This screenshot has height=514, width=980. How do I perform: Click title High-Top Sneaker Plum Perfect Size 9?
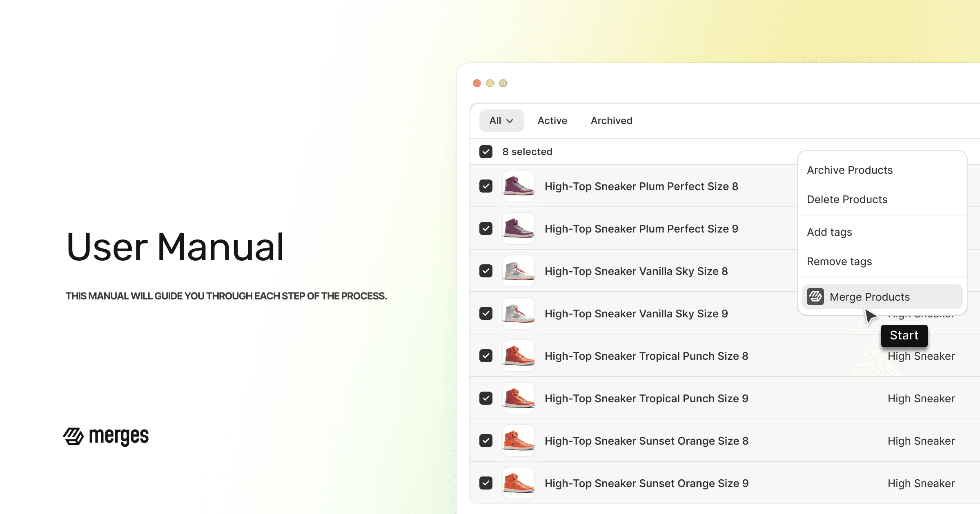point(641,229)
